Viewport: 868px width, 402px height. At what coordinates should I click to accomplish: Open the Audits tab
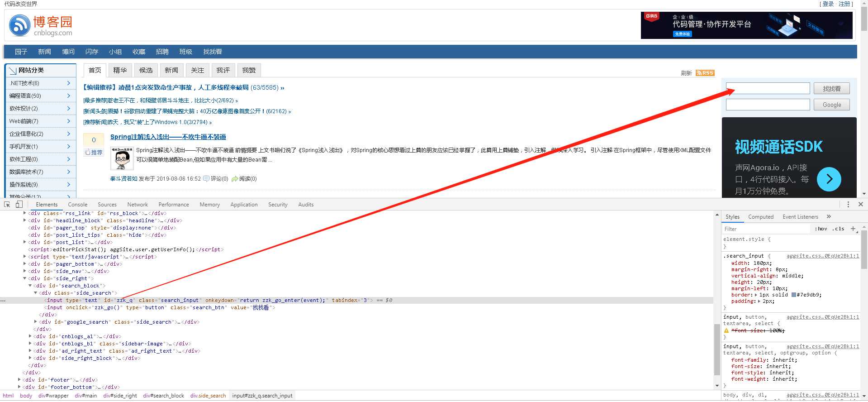pos(306,205)
